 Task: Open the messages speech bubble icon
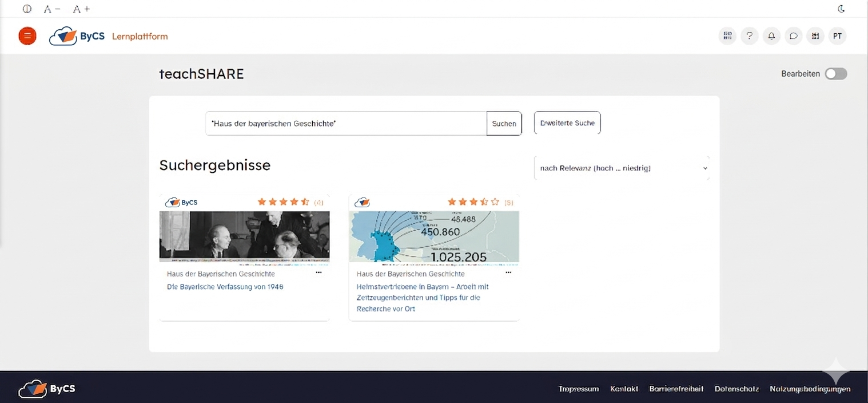(x=793, y=36)
